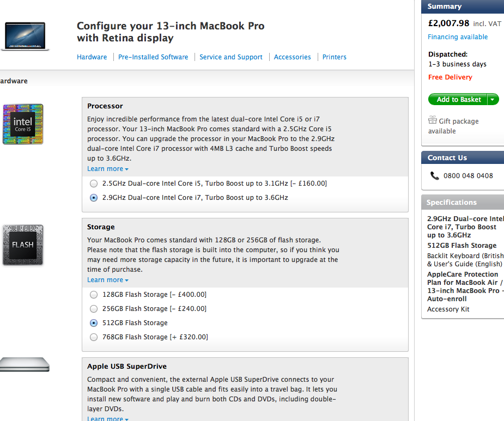
Task: Click the AppleCare Protection Plan specification
Action: point(465,286)
